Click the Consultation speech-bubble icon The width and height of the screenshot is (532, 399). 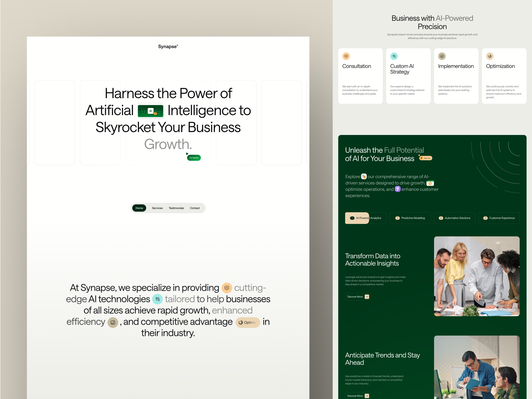(346, 56)
